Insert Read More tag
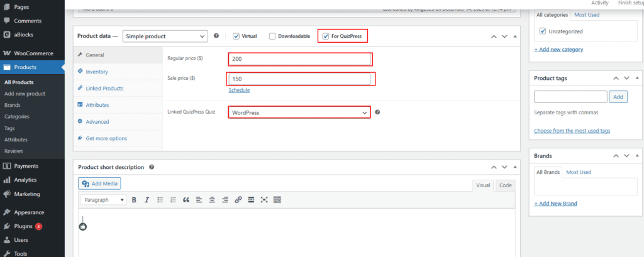Viewport: 644px width, 257px height. click(x=252, y=200)
